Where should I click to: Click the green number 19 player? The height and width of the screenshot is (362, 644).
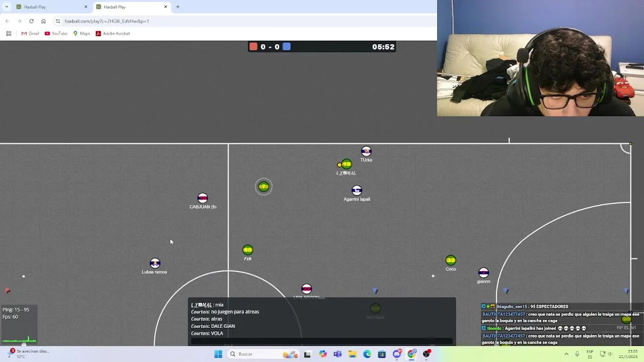point(347,164)
